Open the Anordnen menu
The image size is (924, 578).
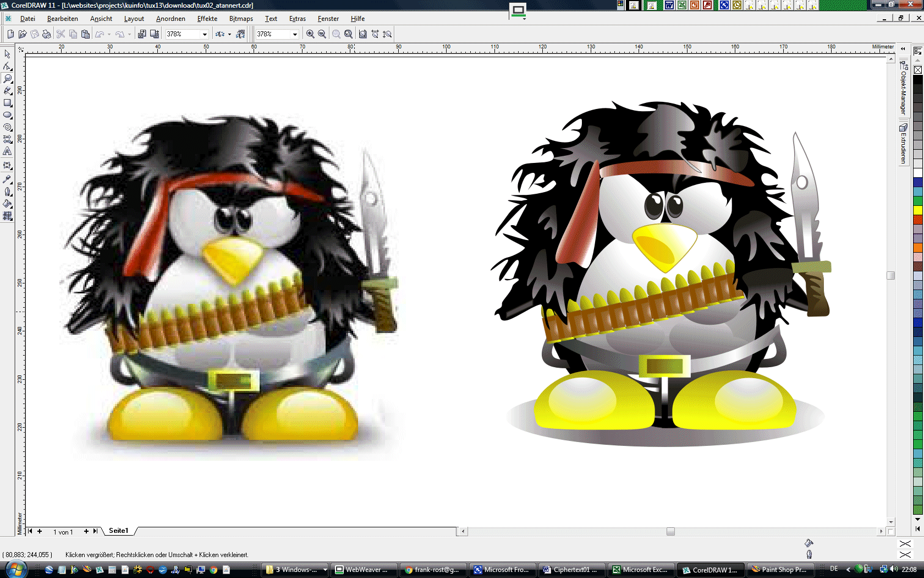point(170,19)
